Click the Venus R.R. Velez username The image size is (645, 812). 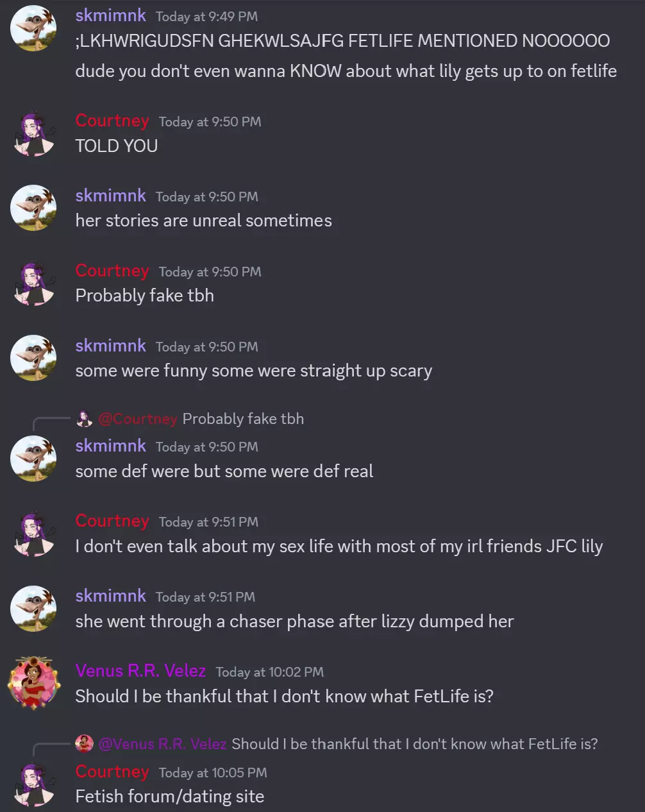pyautogui.click(x=140, y=671)
